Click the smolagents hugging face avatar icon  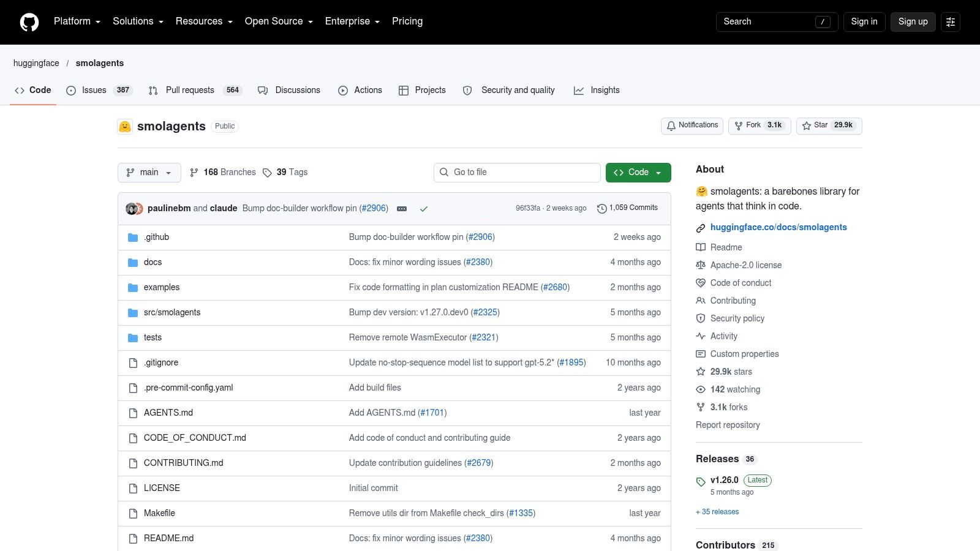point(125,126)
